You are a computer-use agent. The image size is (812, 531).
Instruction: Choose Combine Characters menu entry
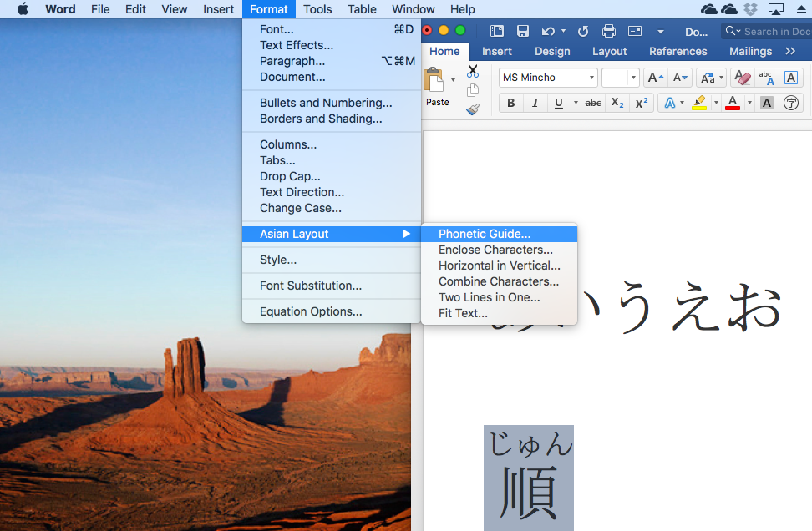pyautogui.click(x=500, y=281)
